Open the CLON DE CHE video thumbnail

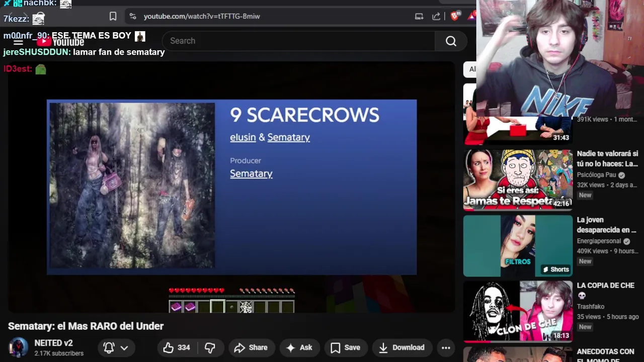click(518, 311)
